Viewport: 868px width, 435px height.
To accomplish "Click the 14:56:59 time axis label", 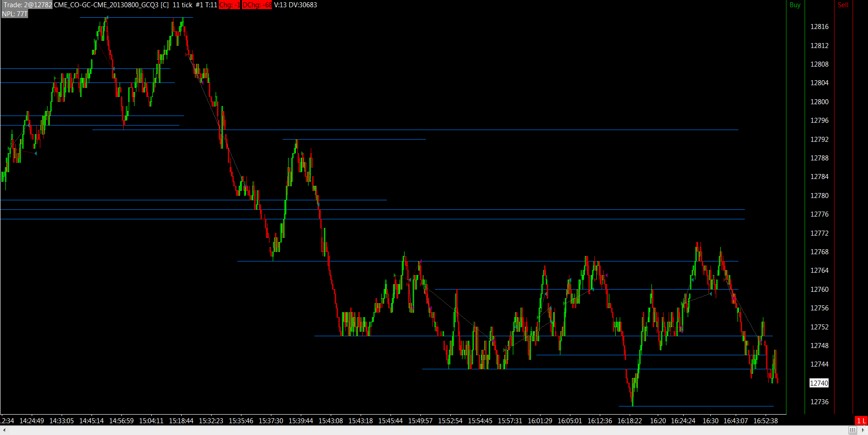I will click(121, 421).
